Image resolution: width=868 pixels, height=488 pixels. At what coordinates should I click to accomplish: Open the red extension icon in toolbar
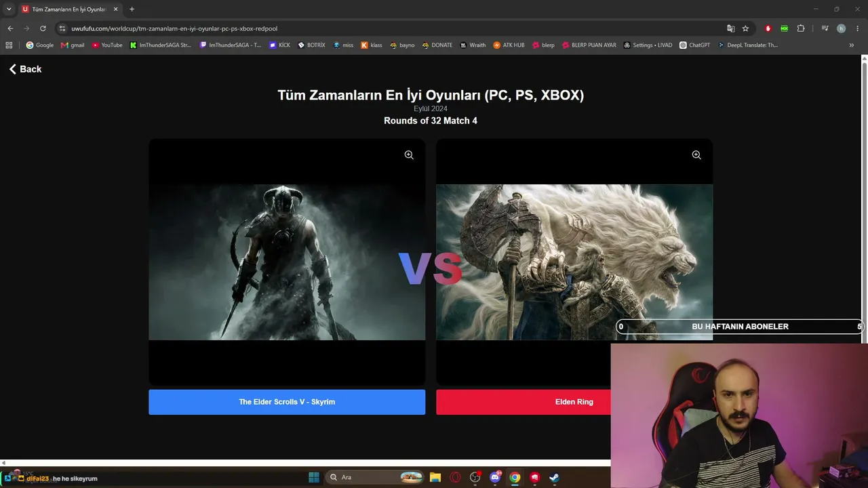coord(768,28)
